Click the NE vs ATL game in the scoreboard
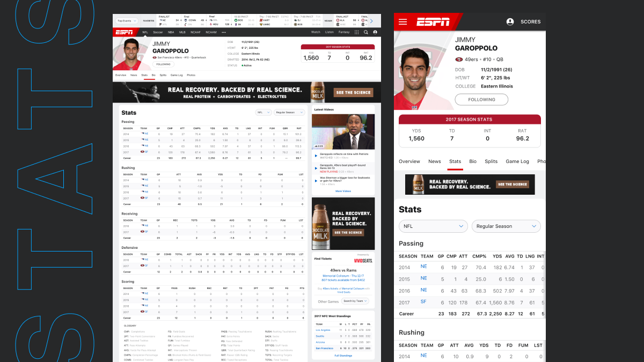 click(x=168, y=21)
